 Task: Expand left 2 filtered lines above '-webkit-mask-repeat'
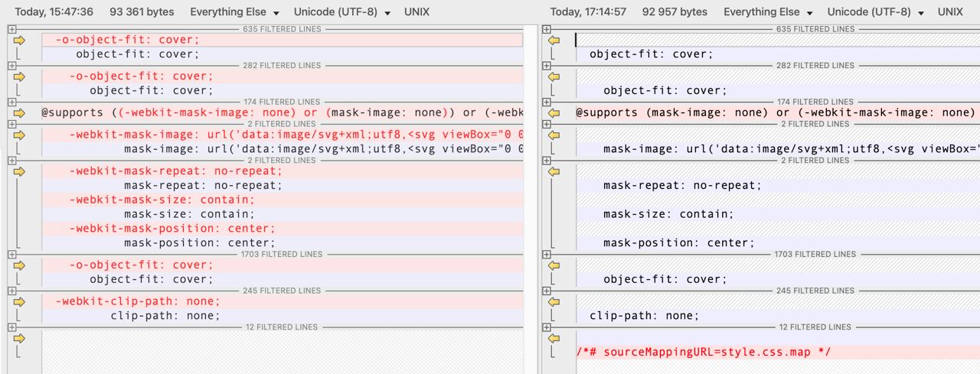(11, 161)
